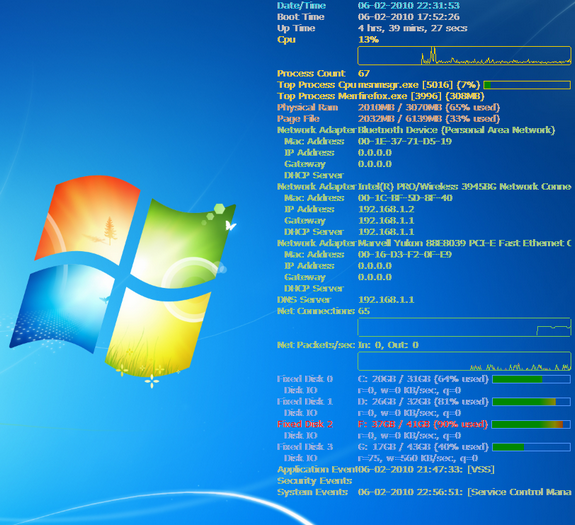Click the Net Connections value 65
Image resolution: width=575 pixels, height=525 pixels.
point(364,311)
